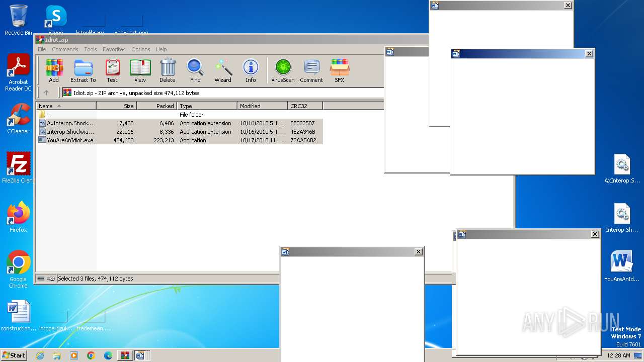
Task: Select AxInterop.Shock... file row
Action: [180, 123]
